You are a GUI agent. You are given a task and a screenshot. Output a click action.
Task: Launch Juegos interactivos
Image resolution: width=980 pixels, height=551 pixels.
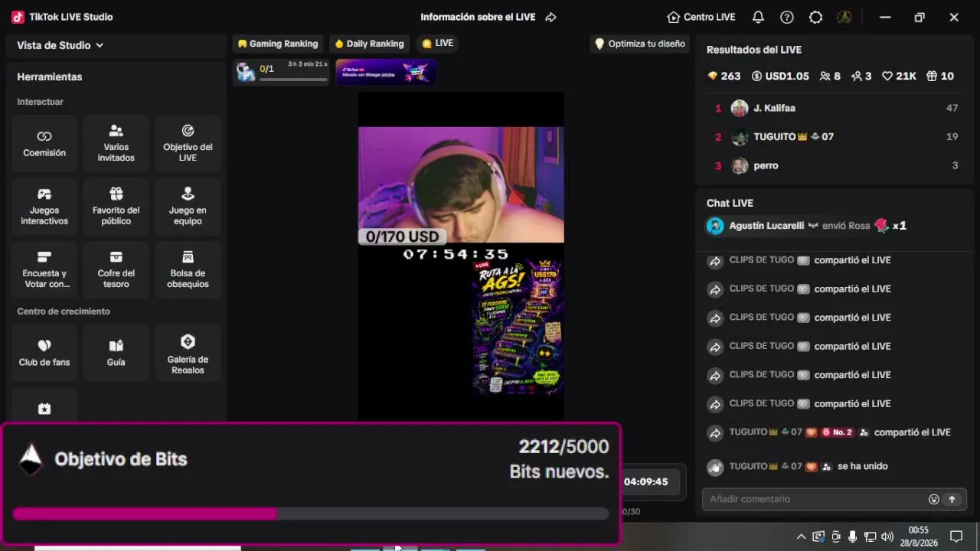(x=44, y=207)
